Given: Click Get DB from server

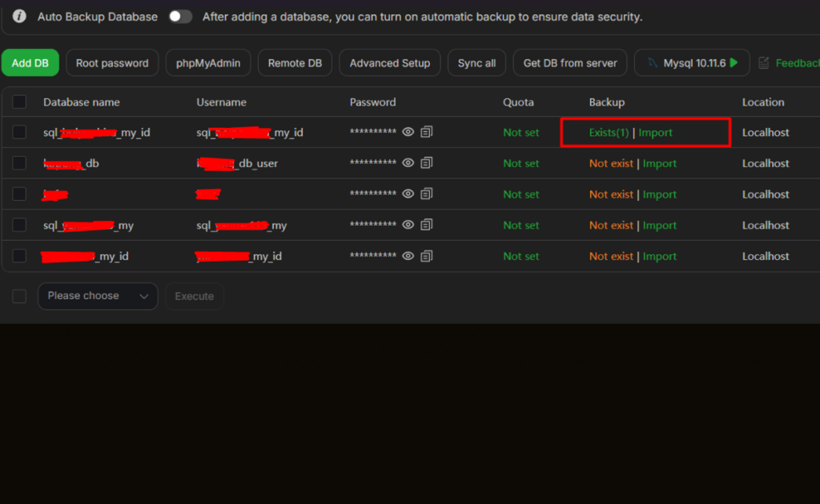Looking at the screenshot, I should point(570,63).
